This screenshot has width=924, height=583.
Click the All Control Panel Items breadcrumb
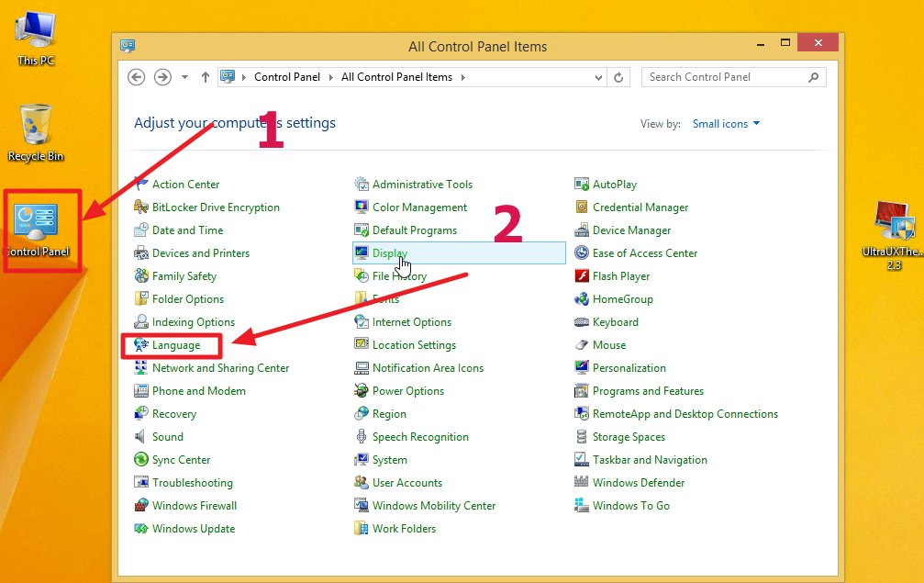[x=396, y=77]
